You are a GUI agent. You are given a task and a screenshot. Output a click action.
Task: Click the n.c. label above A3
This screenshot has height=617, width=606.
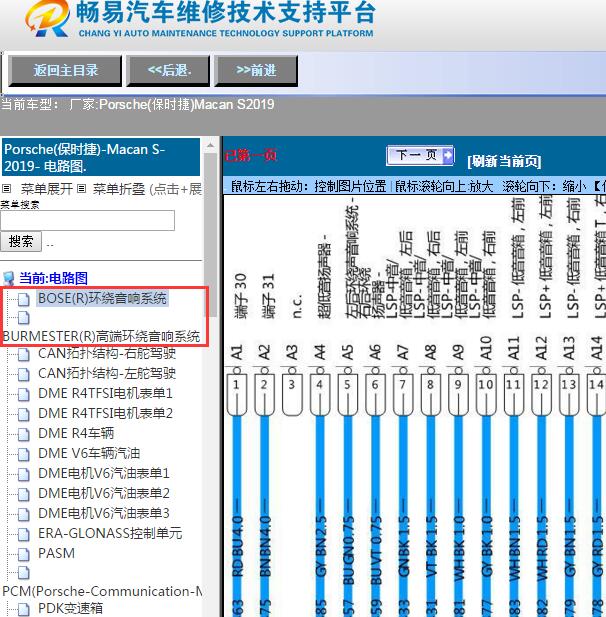[296, 305]
